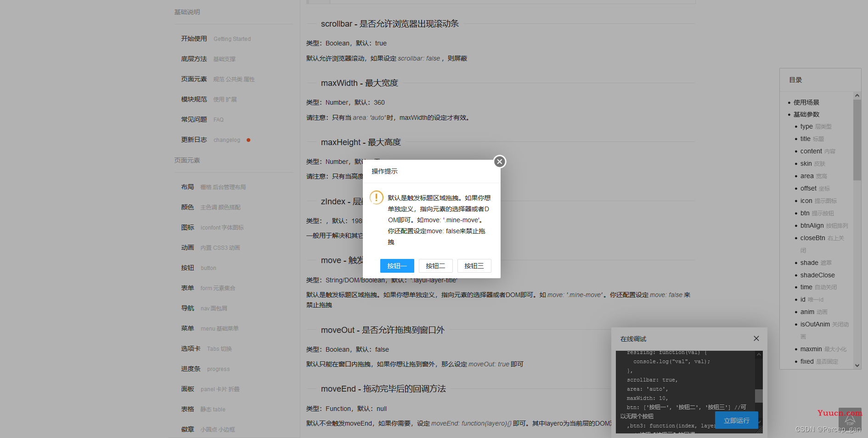The image size is (868, 438).
Task: Open 颜色 主色调 page in the sidebar
Action: pyautogui.click(x=211, y=207)
